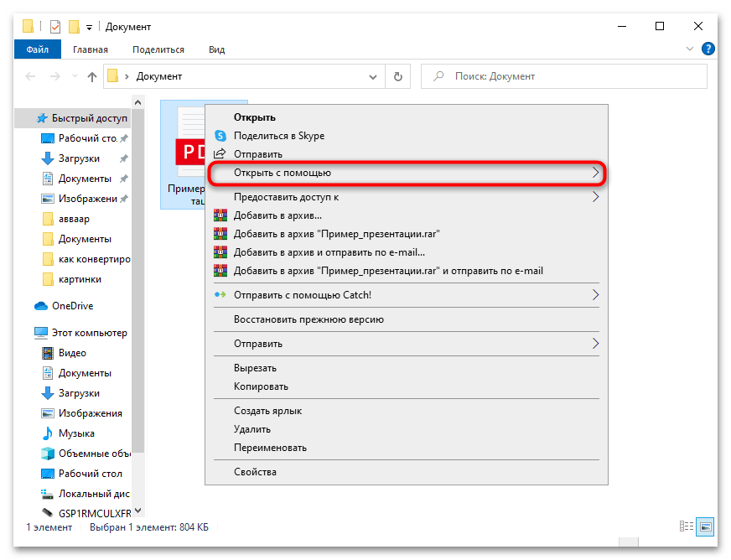Add to archive "Пример_презентации.rar"
The width and height of the screenshot is (731, 560).
(407, 234)
